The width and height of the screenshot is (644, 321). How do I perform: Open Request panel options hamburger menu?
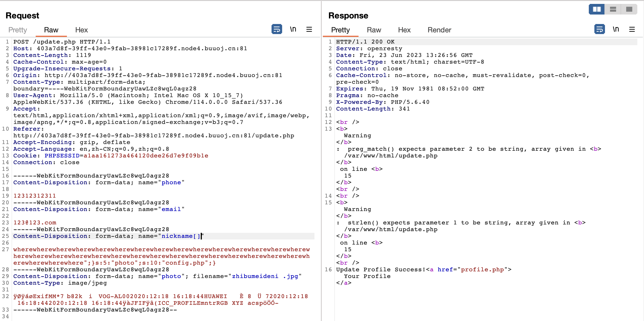click(x=309, y=29)
